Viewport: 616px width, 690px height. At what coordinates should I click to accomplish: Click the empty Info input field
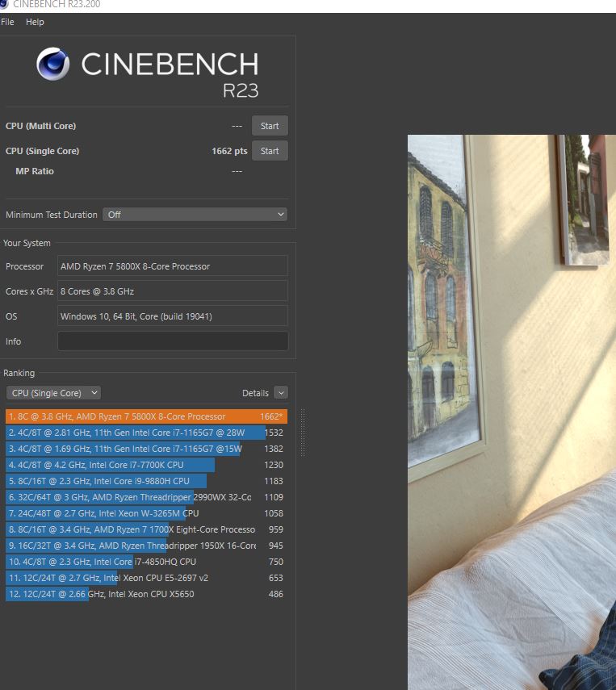click(173, 341)
